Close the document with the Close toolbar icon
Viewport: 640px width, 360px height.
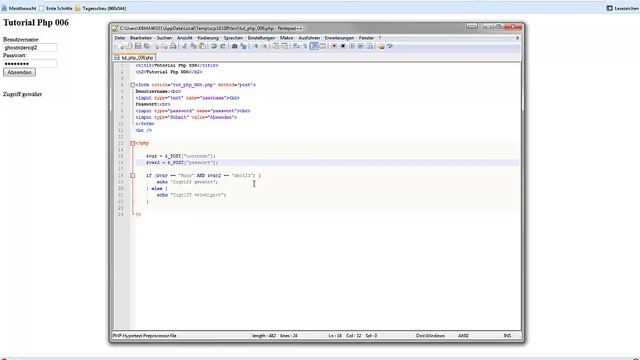(156, 46)
